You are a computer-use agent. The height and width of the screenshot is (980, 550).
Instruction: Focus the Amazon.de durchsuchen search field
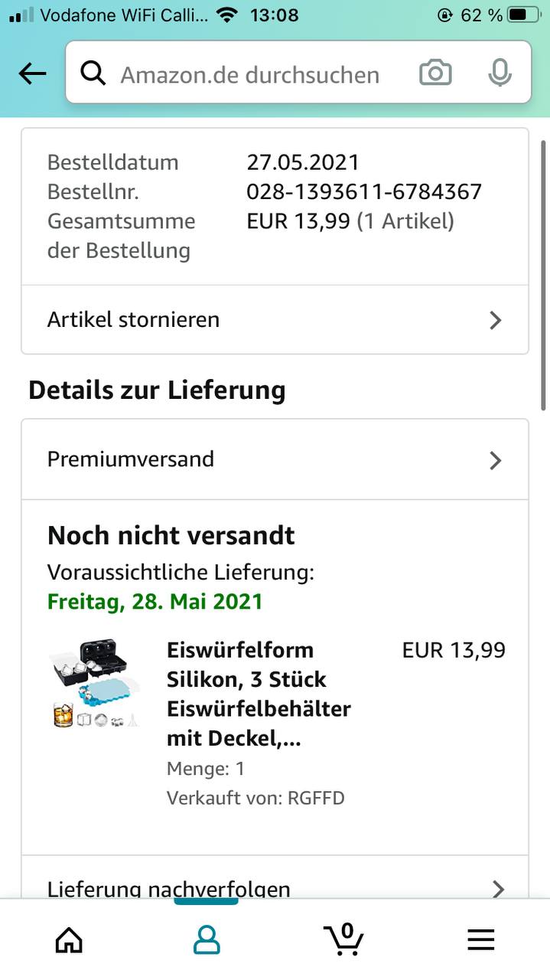pyautogui.click(x=250, y=74)
